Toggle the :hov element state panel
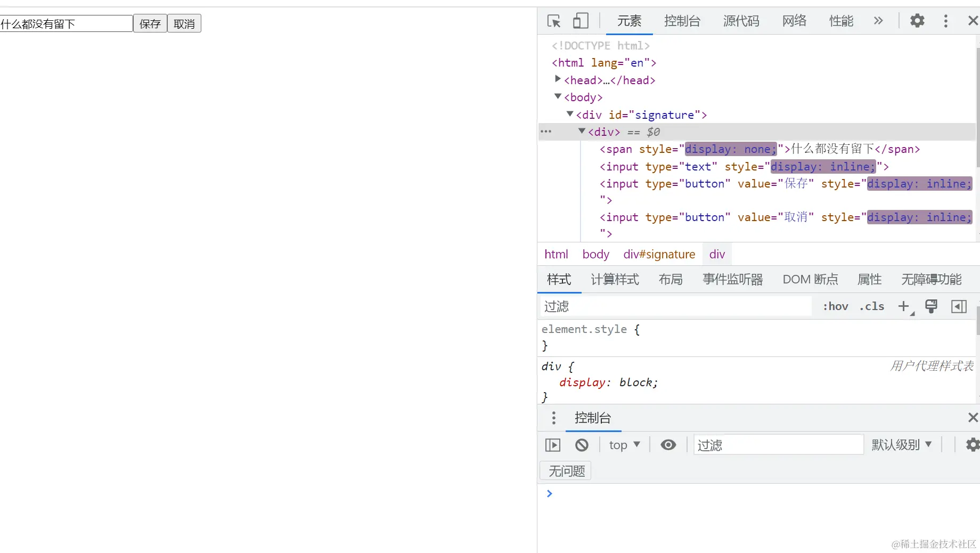 (x=835, y=306)
